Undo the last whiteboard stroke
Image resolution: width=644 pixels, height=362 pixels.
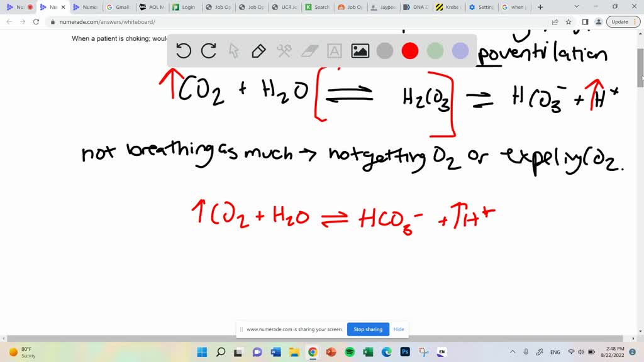(184, 51)
